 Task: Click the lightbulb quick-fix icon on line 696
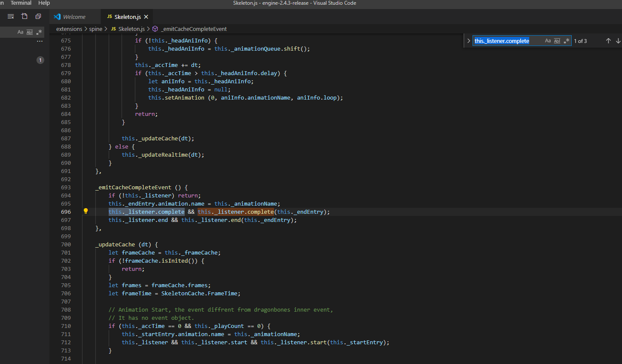pyautogui.click(x=85, y=211)
